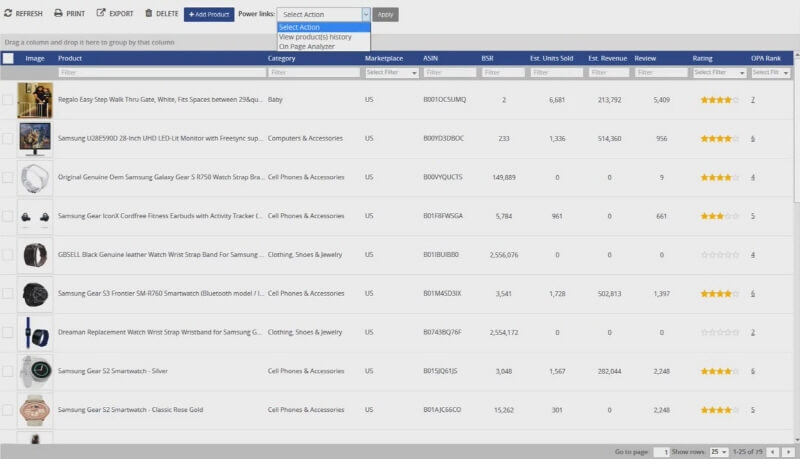This screenshot has width=800, height=459.
Task: Open the Rose Gold smartwatch thumbnail
Action: tap(35, 410)
